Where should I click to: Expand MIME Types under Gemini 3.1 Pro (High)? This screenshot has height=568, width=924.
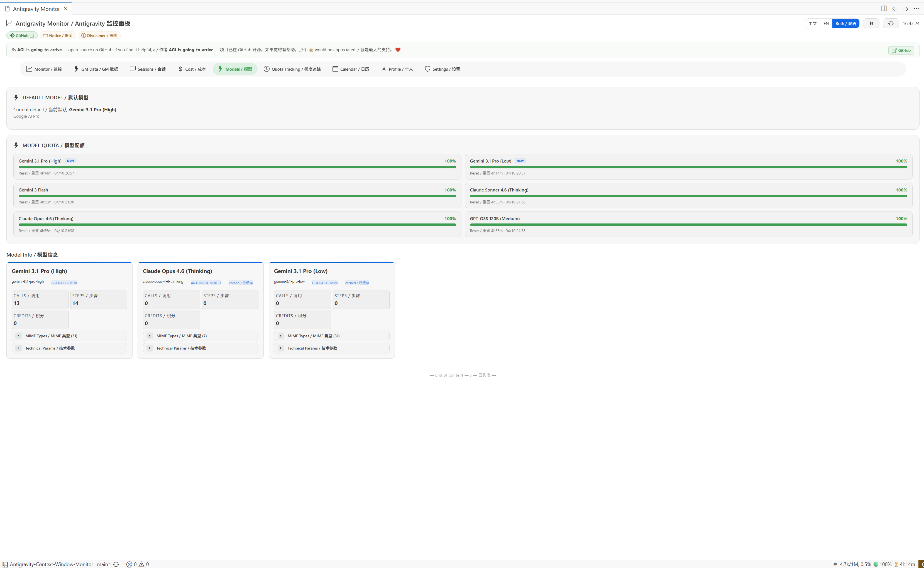tap(70, 336)
